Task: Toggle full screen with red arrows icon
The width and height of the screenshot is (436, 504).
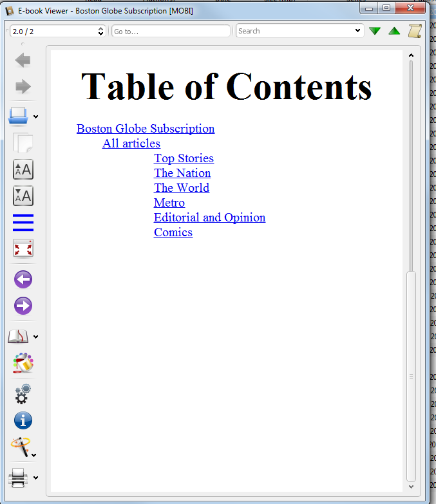Action: (23, 248)
